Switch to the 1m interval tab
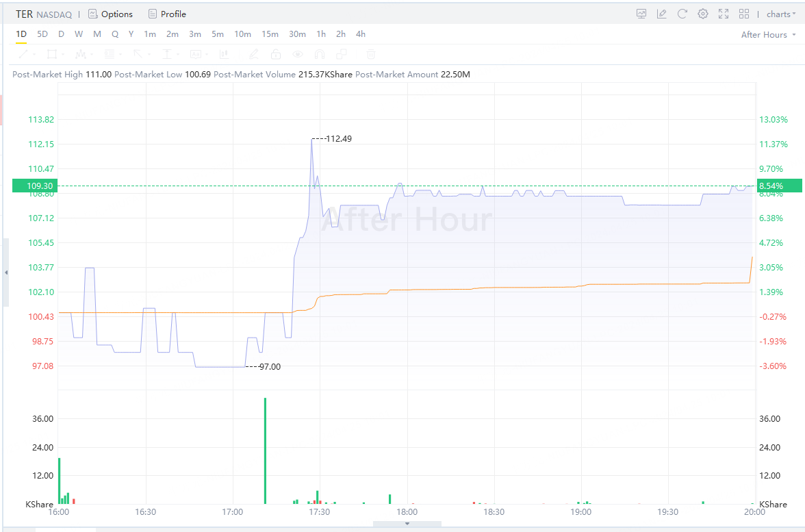Viewport: 805px width, 532px height. point(150,34)
